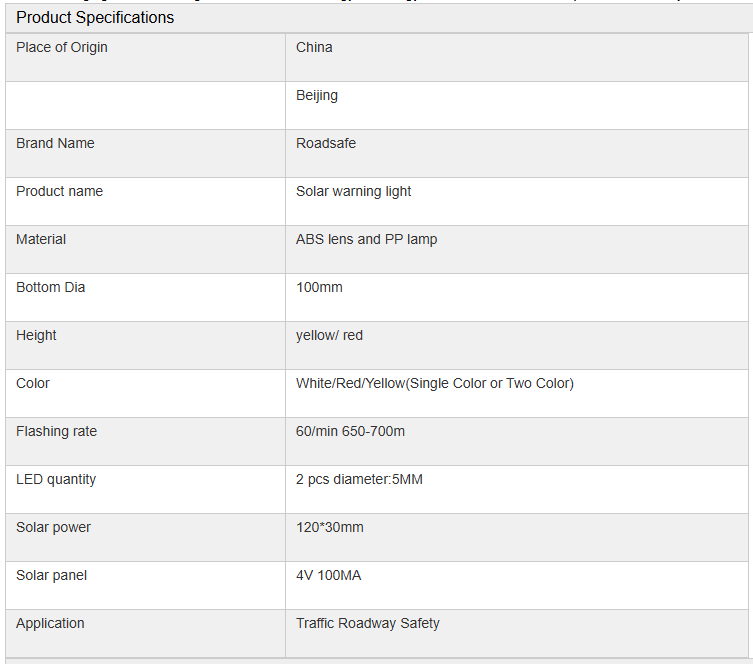
Task: Select the Bottom Dia label
Action: click(50, 288)
